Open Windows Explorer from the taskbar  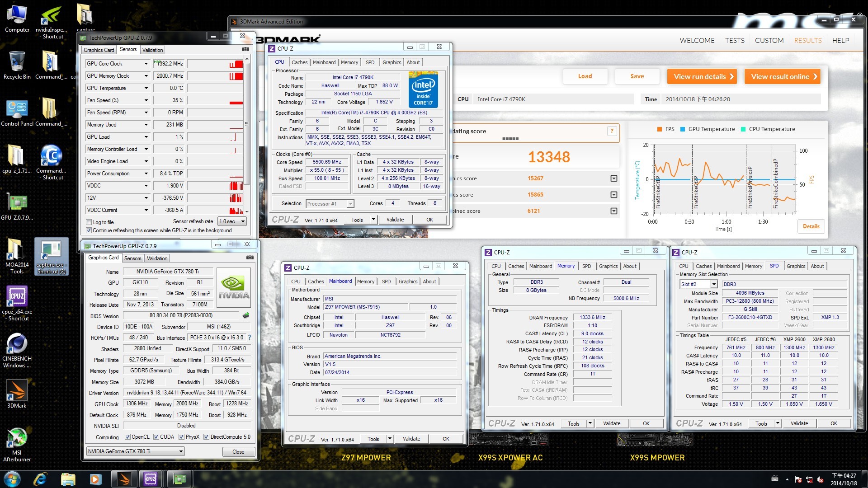[x=68, y=479]
